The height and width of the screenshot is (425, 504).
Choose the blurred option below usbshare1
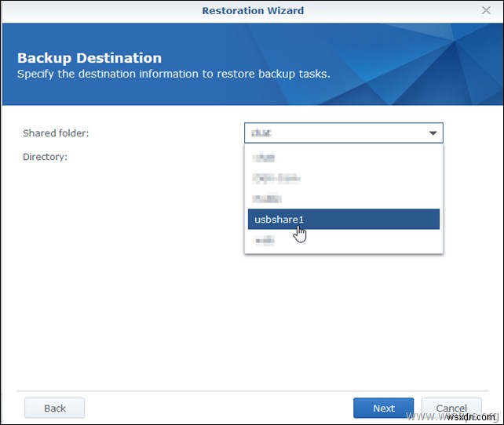coord(344,240)
